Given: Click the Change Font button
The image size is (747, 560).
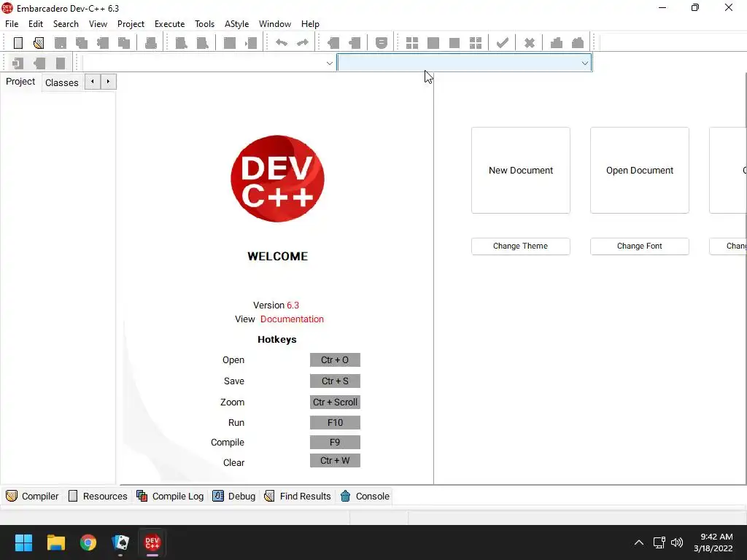Looking at the screenshot, I should [639, 246].
